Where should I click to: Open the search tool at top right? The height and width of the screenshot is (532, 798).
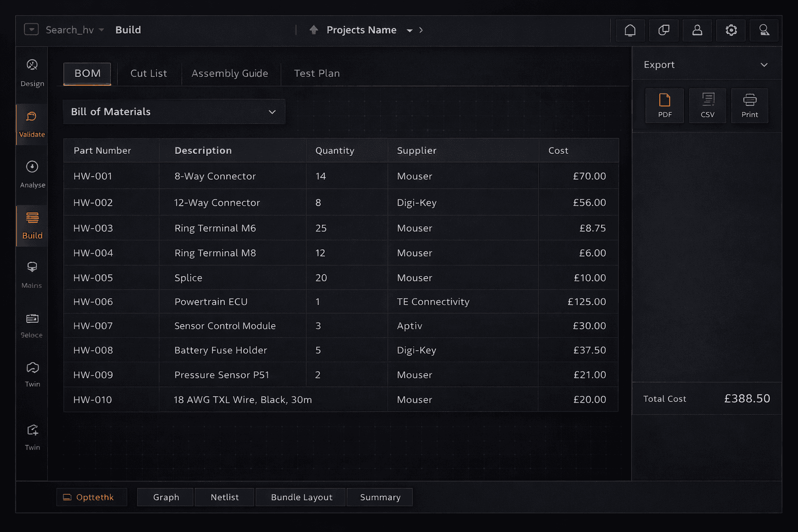click(x=764, y=30)
